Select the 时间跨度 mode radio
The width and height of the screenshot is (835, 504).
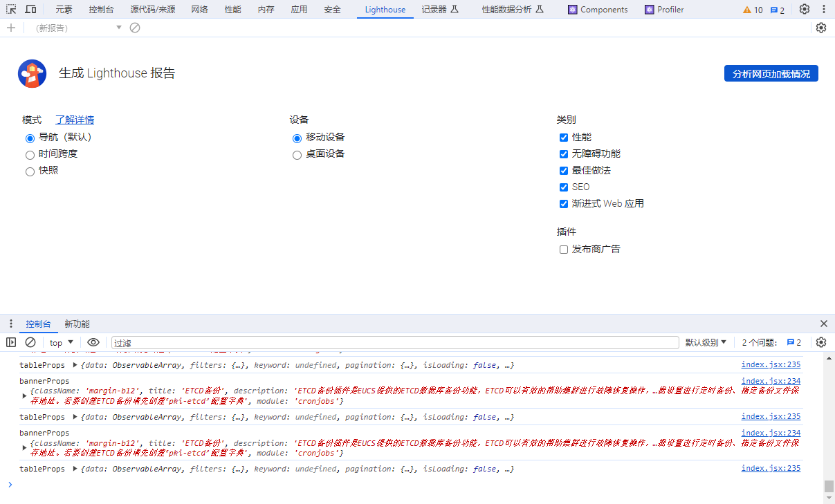coord(30,155)
